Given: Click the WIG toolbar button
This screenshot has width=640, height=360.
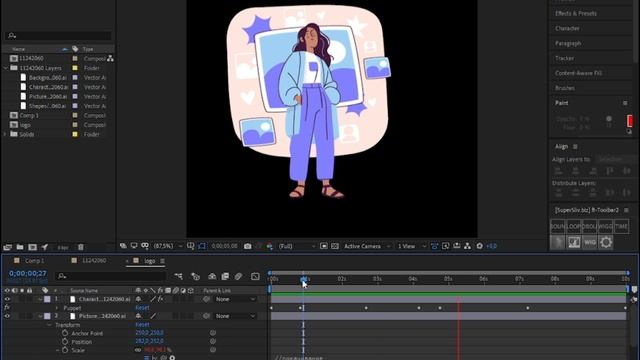Looking at the screenshot, I should (590, 242).
